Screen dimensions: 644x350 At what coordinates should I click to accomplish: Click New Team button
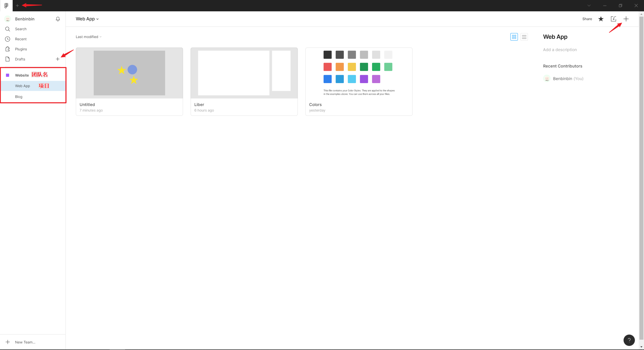[25, 342]
